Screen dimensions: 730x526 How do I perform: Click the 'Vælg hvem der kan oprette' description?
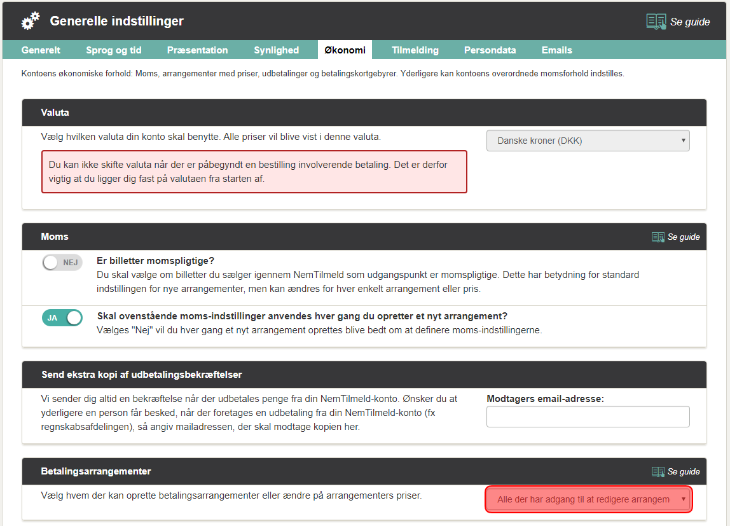point(231,496)
